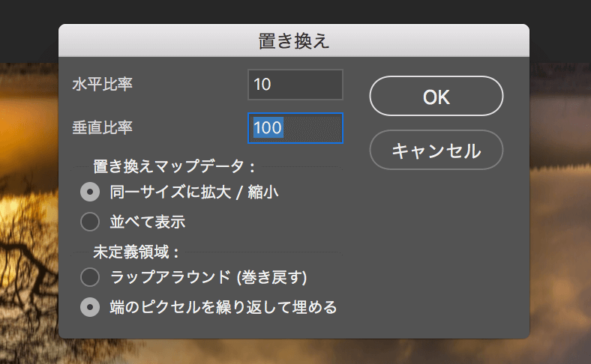This screenshot has width=591, height=364.
Task: Click the 未定義領域 section heading
Action: coord(136,252)
